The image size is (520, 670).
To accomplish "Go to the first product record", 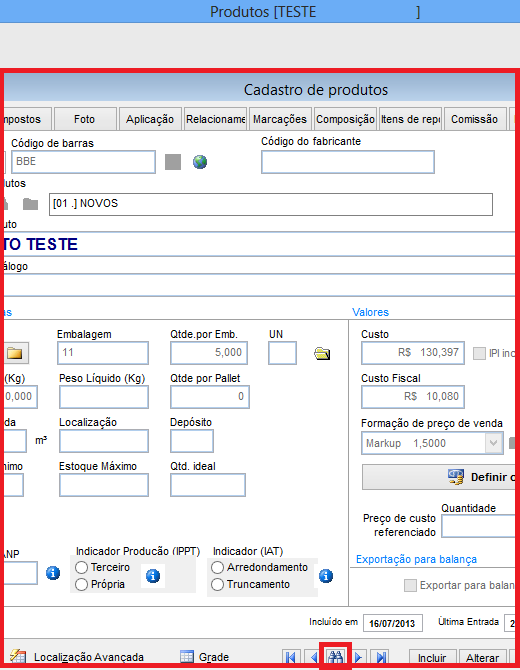I will pos(291,657).
